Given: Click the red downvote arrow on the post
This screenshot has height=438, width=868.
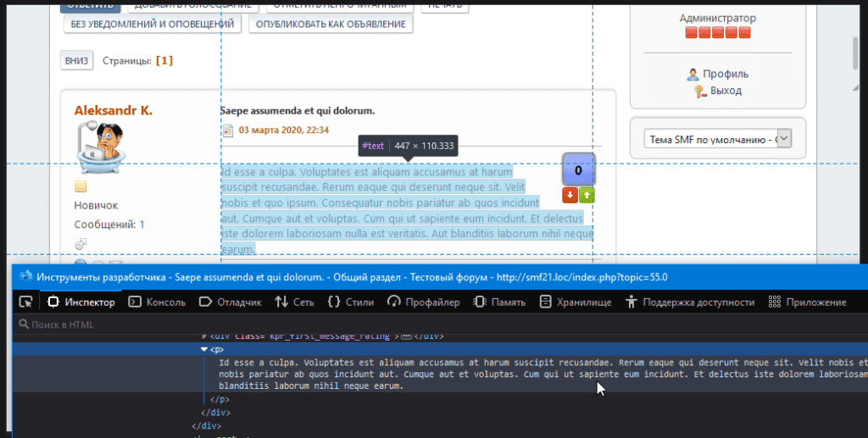Looking at the screenshot, I should (570, 196).
